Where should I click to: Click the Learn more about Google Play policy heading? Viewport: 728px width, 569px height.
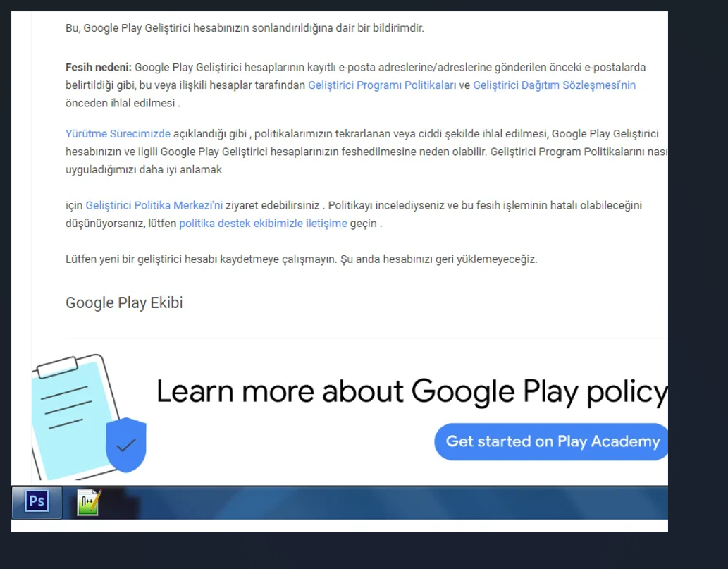[x=412, y=391]
